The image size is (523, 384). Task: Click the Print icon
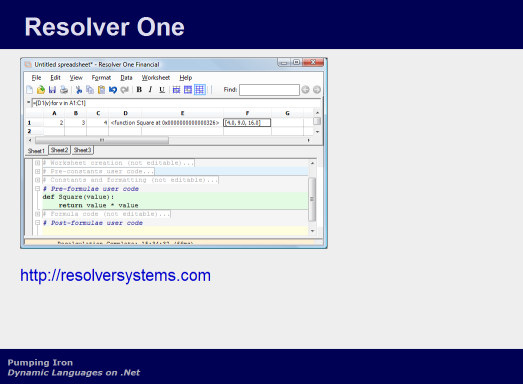pos(64,90)
